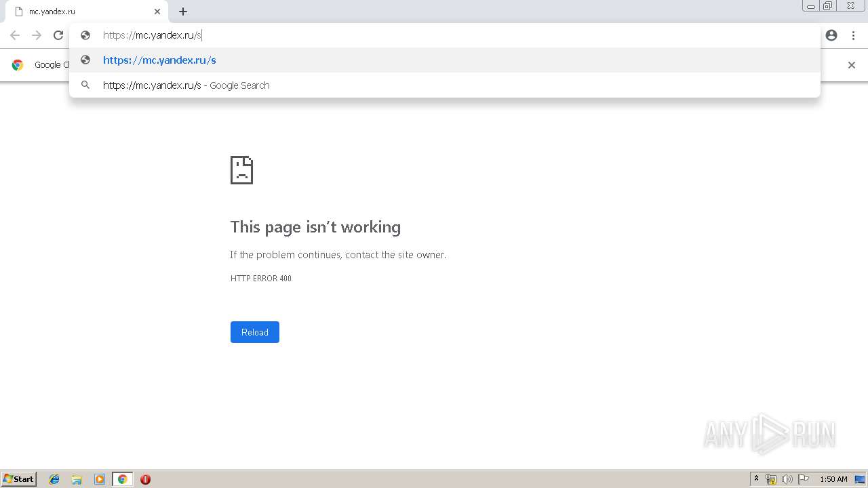
Task: Click the Chrome logo in the infobar
Action: [x=18, y=65]
